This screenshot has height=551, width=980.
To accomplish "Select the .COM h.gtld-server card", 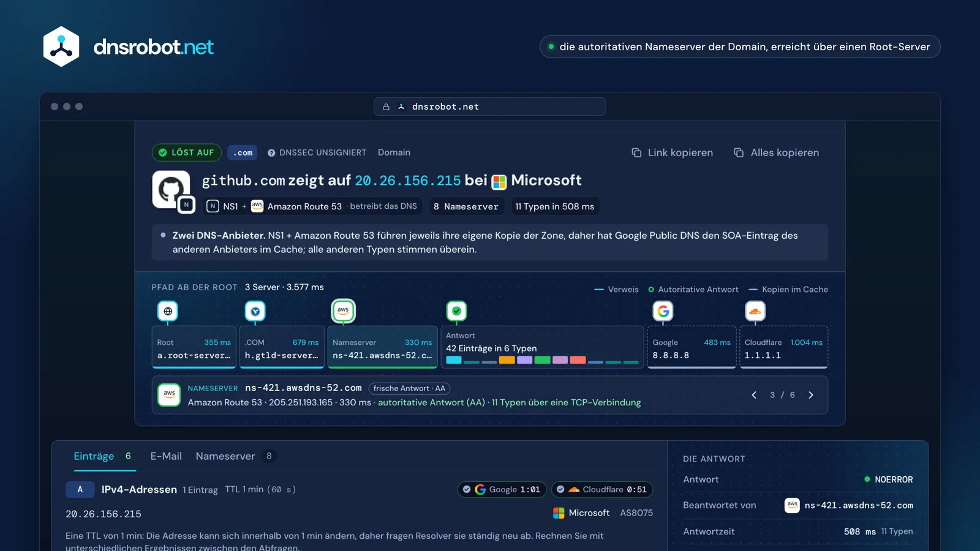I will pyautogui.click(x=282, y=347).
